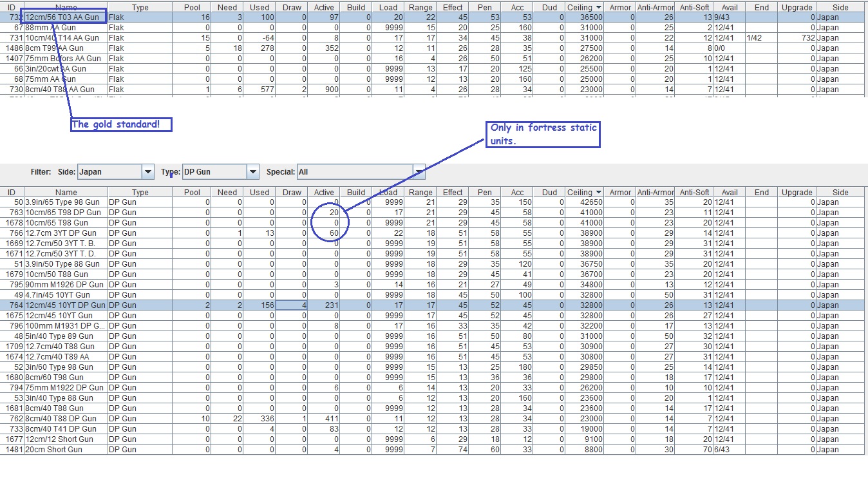Open the Type filter dropdown showing DP Gun

pos(221,172)
